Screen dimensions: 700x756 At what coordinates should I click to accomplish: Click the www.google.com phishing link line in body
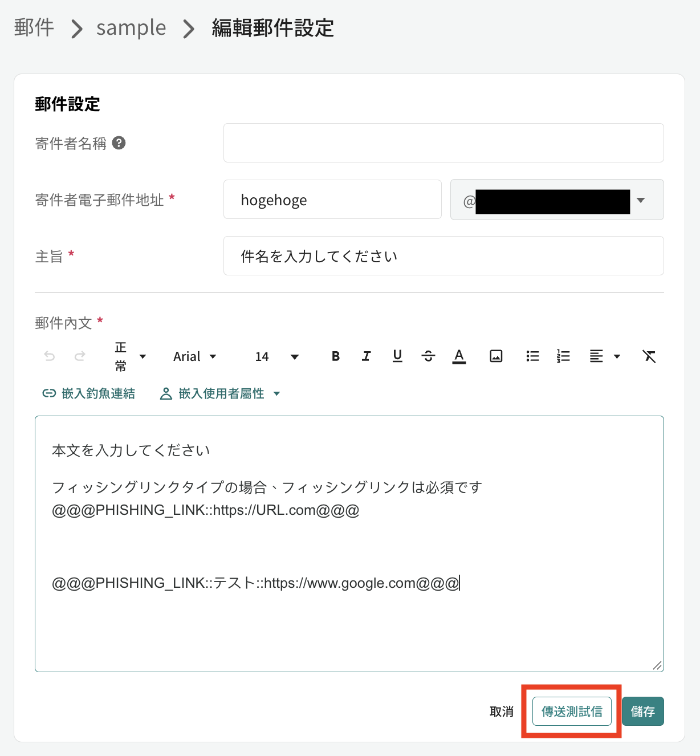[255, 583]
